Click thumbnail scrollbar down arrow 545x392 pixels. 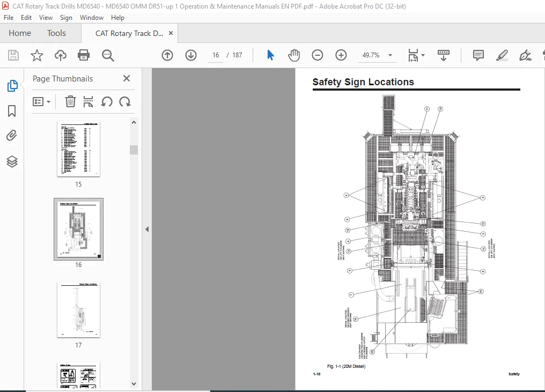134,384
